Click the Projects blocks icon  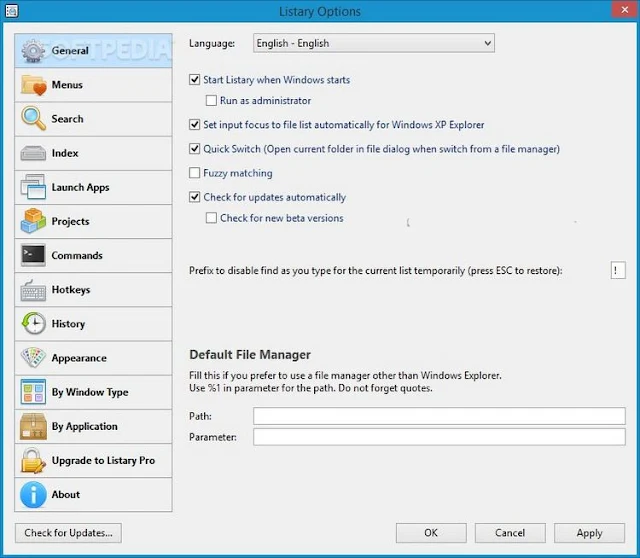pyautogui.click(x=33, y=221)
